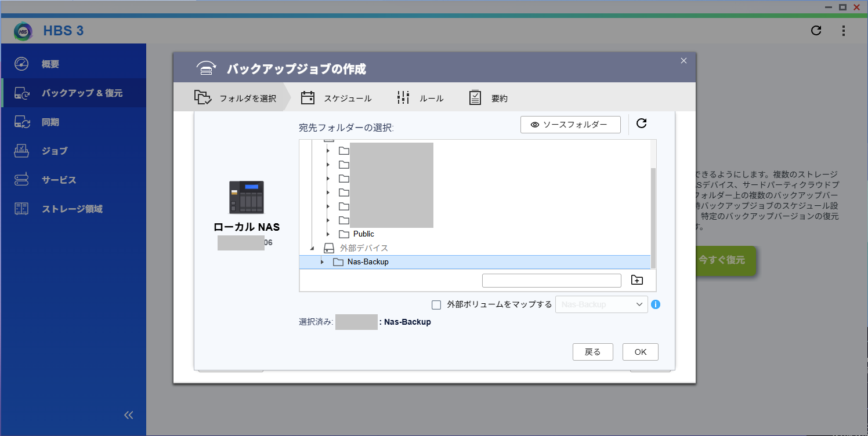Expand the Nas-Backup folder tree
This screenshot has width=868, height=436.
tap(323, 262)
